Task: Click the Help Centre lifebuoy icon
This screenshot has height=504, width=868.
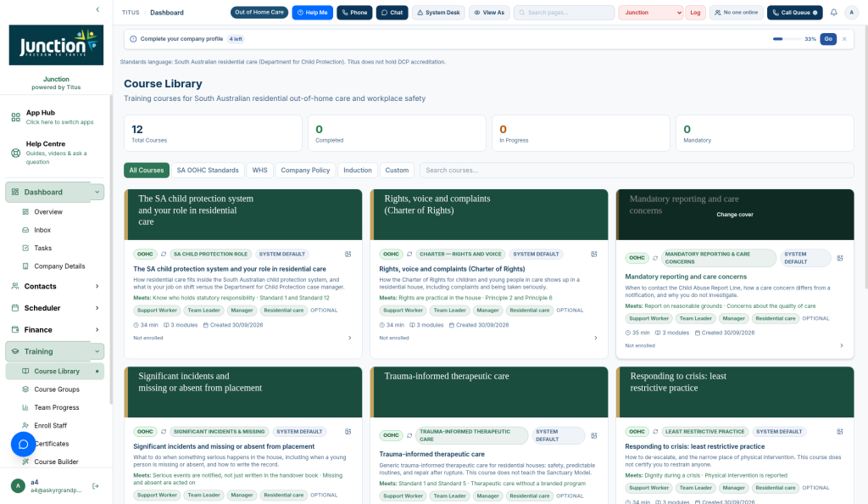Action: [16, 153]
